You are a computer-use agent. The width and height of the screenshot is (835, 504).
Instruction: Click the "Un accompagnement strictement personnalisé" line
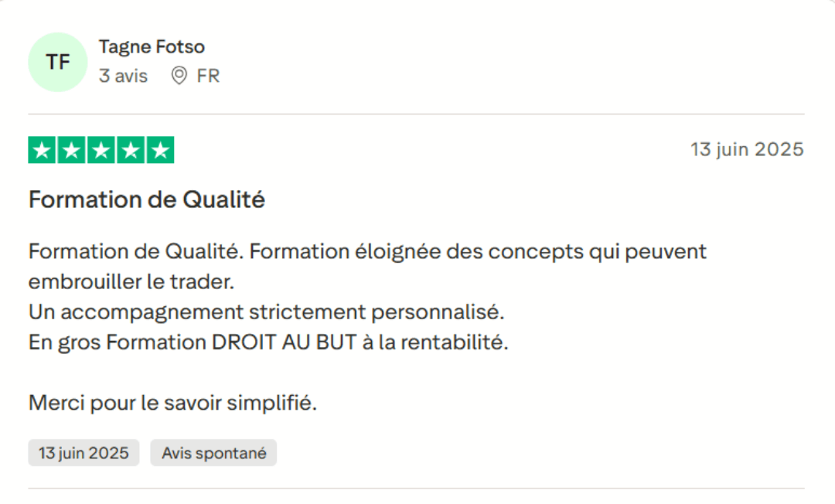(x=266, y=312)
